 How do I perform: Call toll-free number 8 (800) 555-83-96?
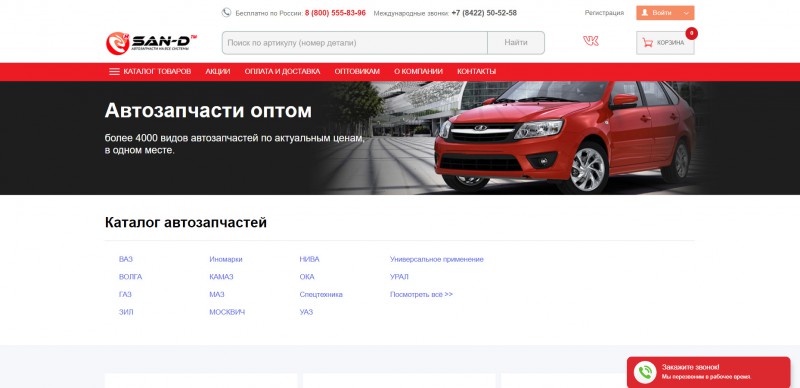coord(335,13)
